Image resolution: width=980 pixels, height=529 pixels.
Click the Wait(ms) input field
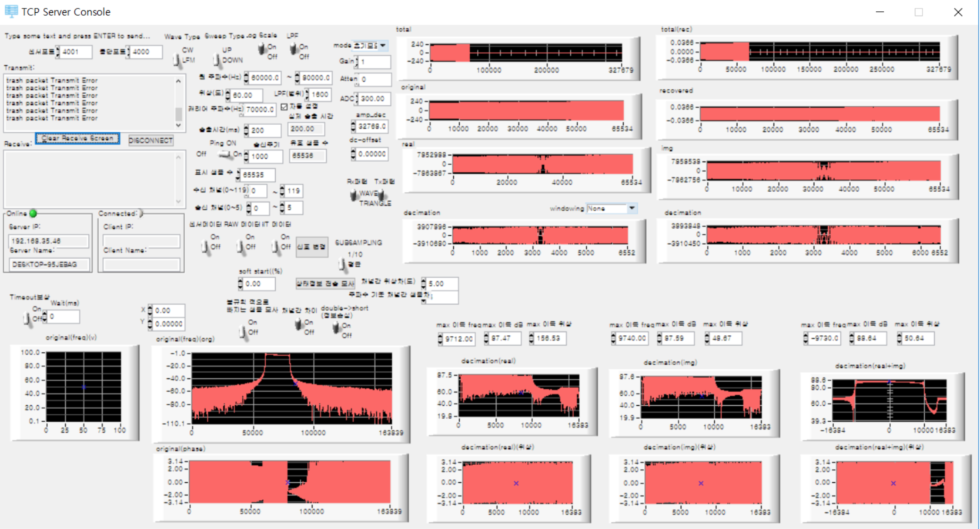coord(63,316)
